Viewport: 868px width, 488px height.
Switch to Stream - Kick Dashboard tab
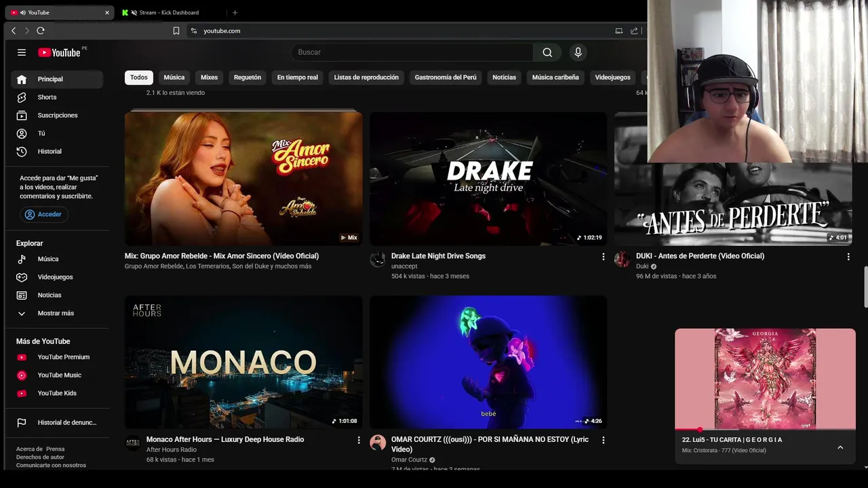pyautogui.click(x=168, y=12)
